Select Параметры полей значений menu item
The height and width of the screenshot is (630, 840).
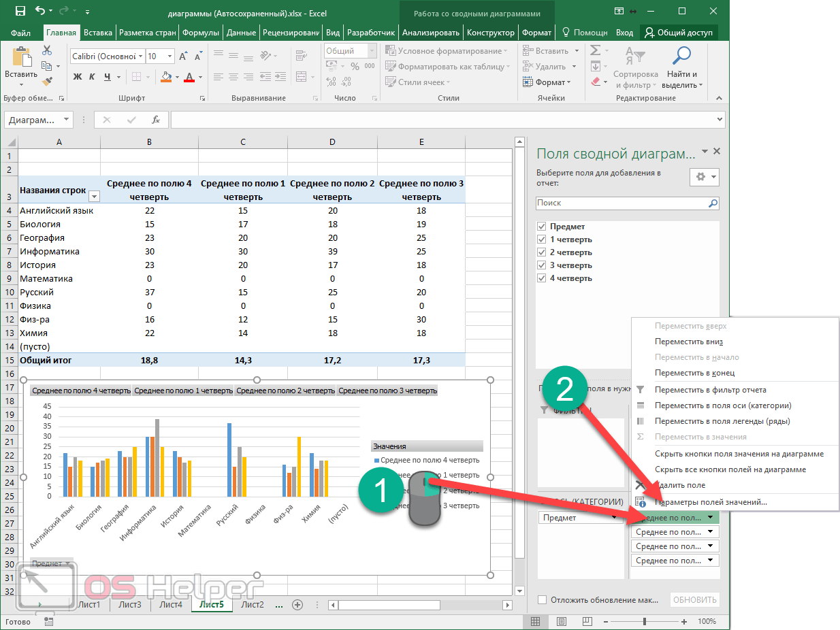click(x=711, y=502)
